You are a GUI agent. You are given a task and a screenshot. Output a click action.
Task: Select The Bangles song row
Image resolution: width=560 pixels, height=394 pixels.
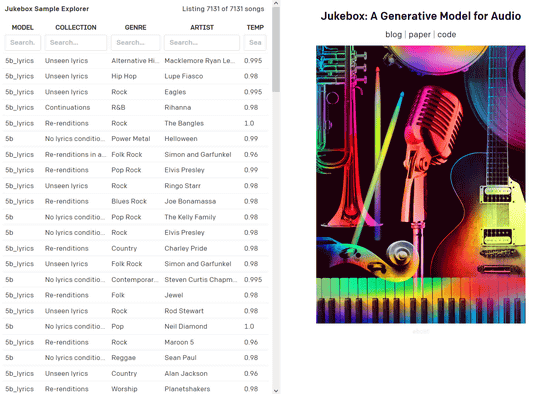click(x=135, y=123)
